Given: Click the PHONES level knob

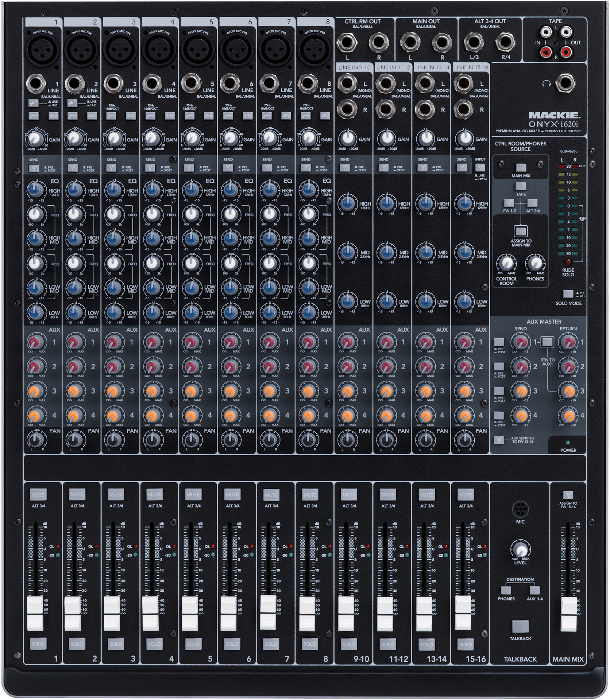Looking at the screenshot, I should click(535, 263).
